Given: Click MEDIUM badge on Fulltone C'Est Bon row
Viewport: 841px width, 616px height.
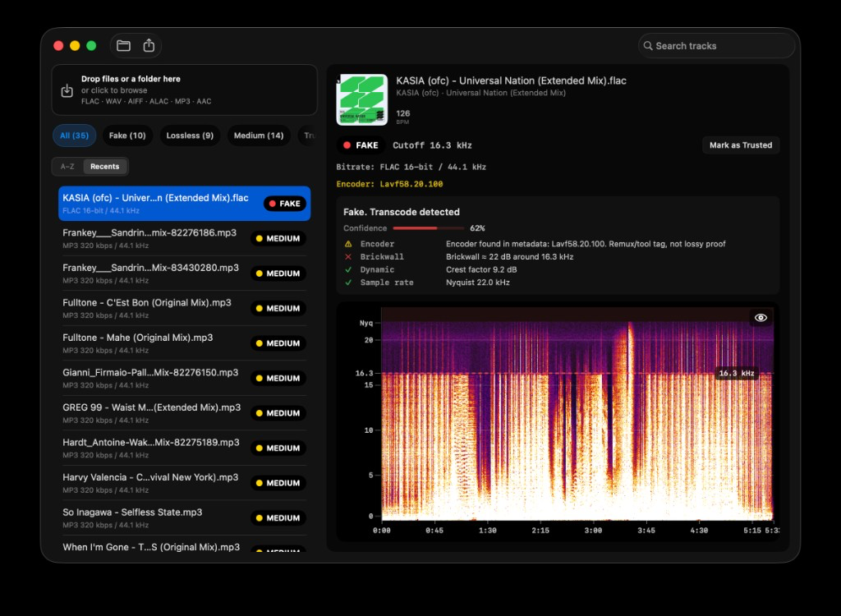Looking at the screenshot, I should 278,309.
